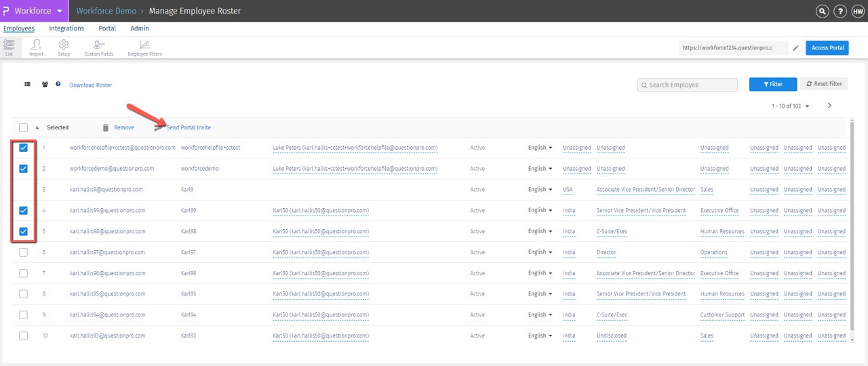Screen dimensions: 868x366
Task: Edit C-Suite/Exec job level for Karl98
Action: 612,232
